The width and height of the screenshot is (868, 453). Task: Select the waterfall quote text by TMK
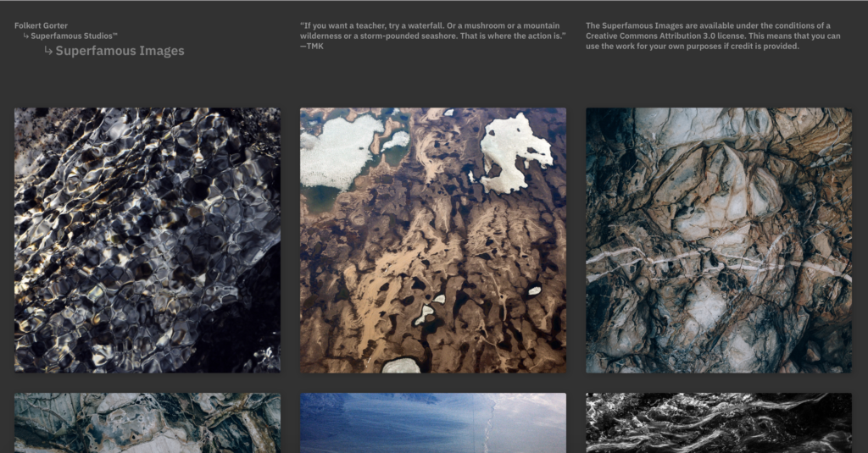click(433, 36)
